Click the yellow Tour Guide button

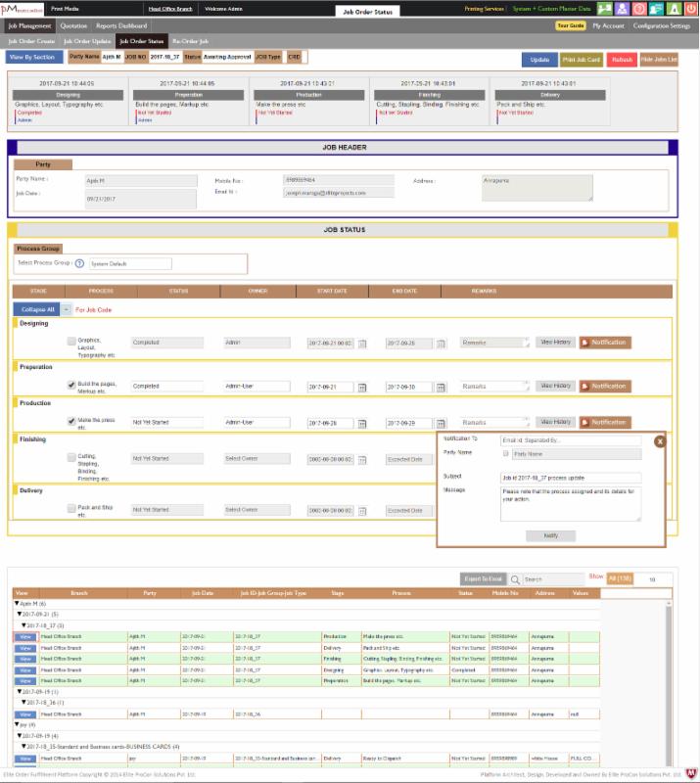pyautogui.click(x=570, y=25)
